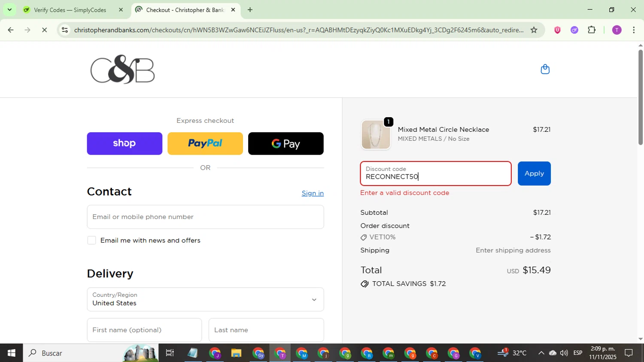
Task: Click the Sign in link
Action: pos(313,193)
